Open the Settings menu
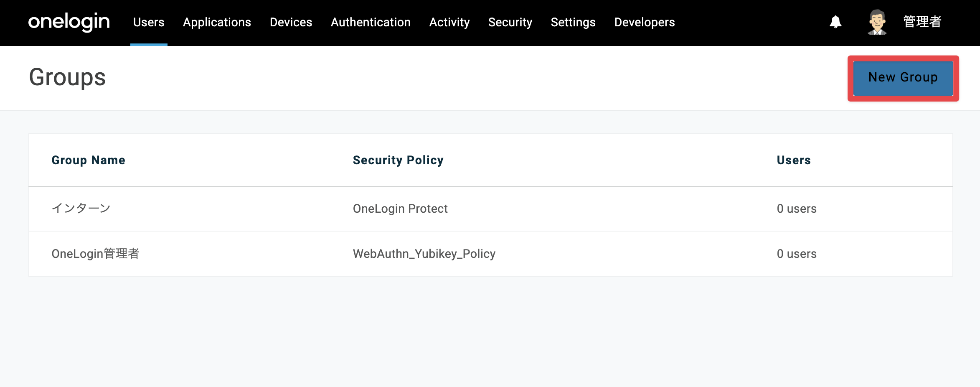This screenshot has width=980, height=387. pos(573,22)
